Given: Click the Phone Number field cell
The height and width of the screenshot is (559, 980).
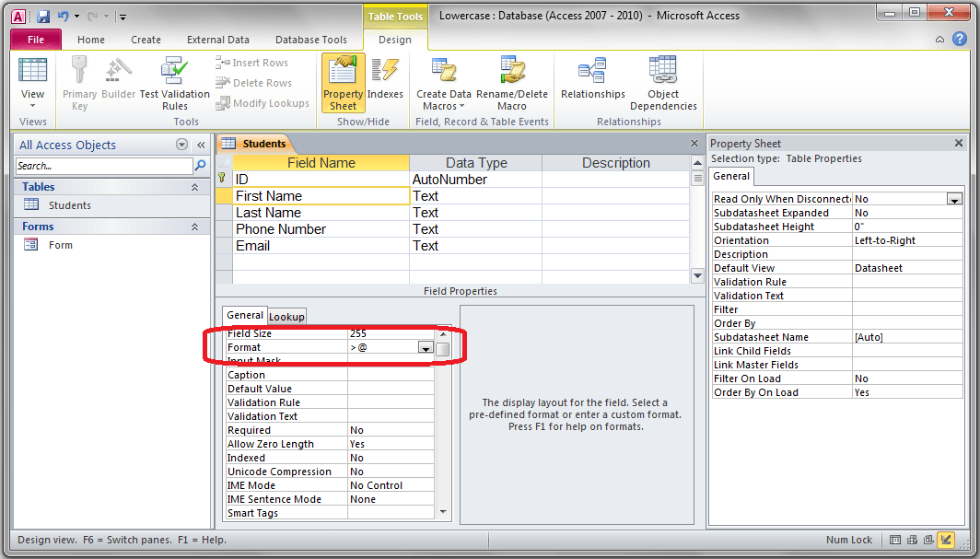Looking at the screenshot, I should [321, 229].
